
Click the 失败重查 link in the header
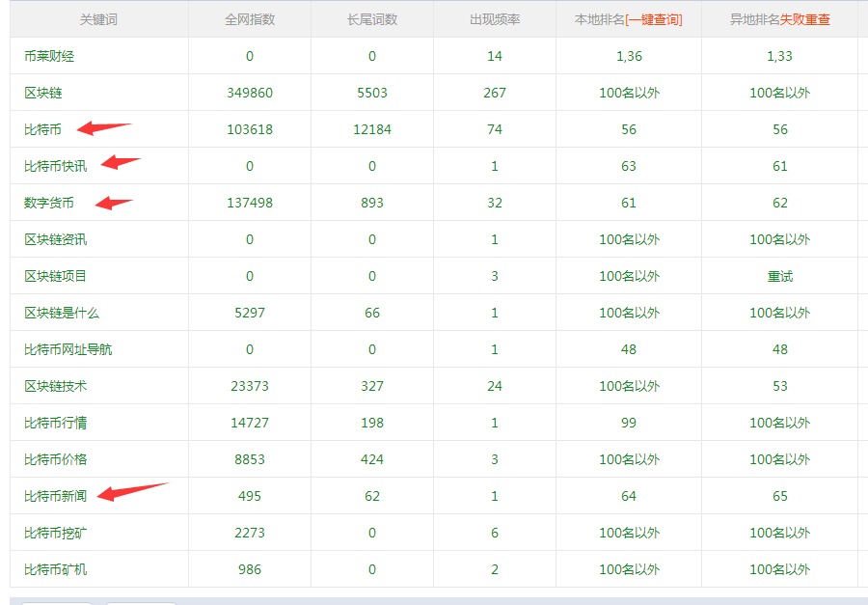pos(804,19)
